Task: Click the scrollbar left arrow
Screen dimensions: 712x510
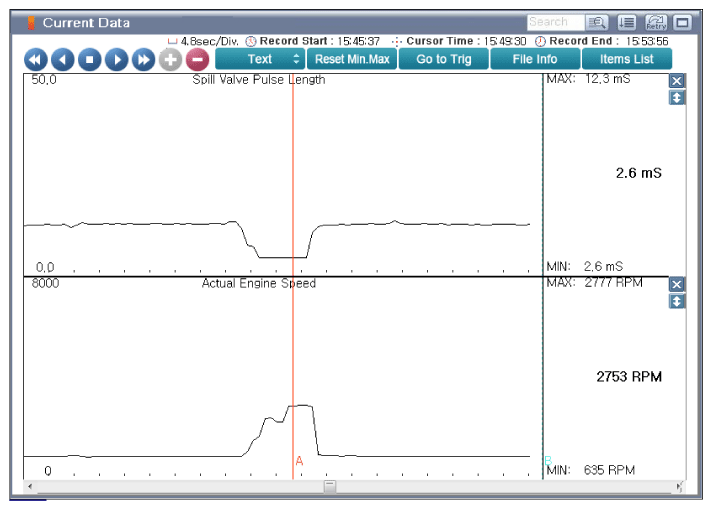Action: pyautogui.click(x=30, y=486)
